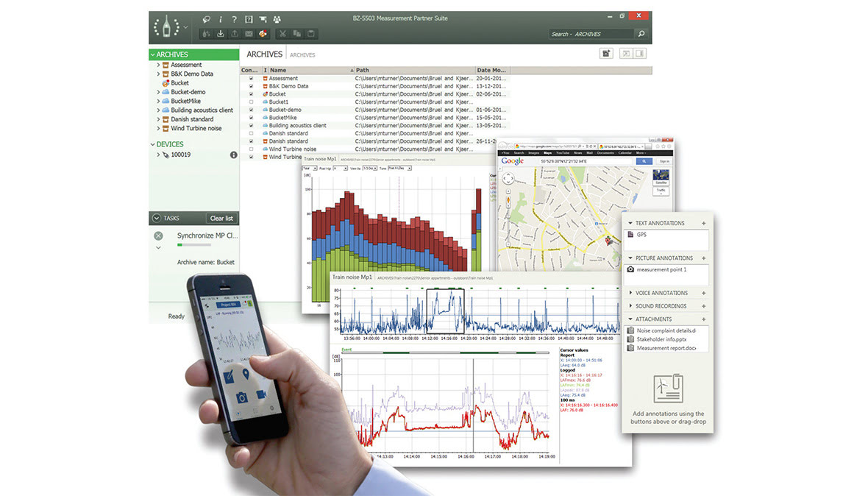868x496 pixels.
Task: Enable the checkbox for Wind Turbine noise
Action: click(x=251, y=149)
